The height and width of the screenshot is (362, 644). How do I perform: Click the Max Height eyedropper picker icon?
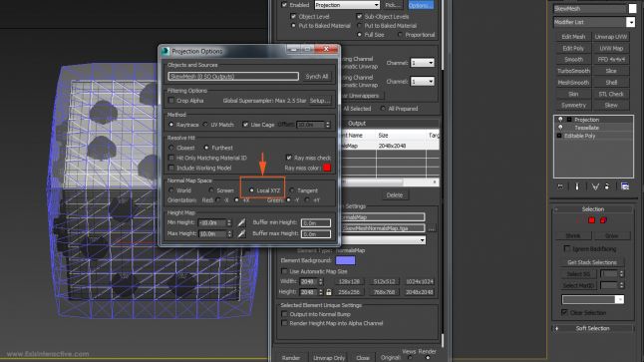(x=241, y=233)
